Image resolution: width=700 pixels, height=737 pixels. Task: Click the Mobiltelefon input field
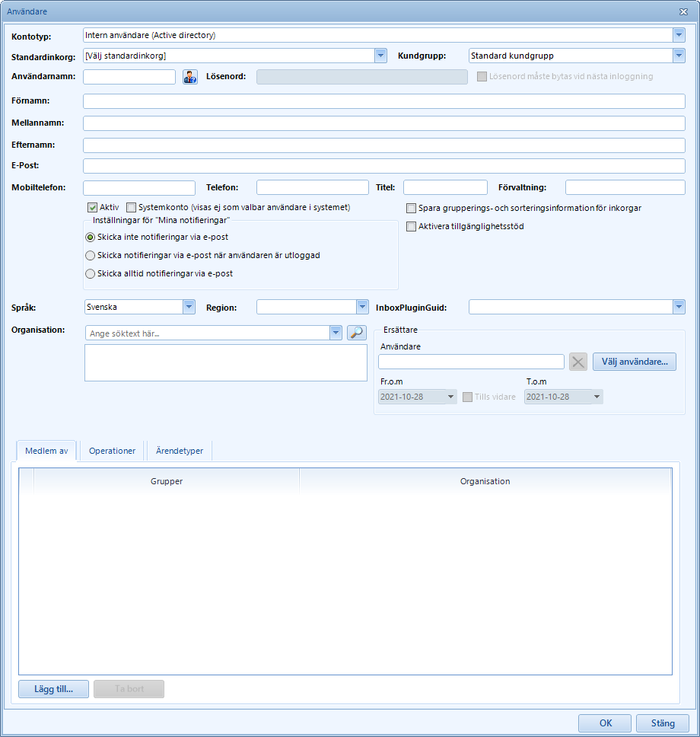point(139,187)
